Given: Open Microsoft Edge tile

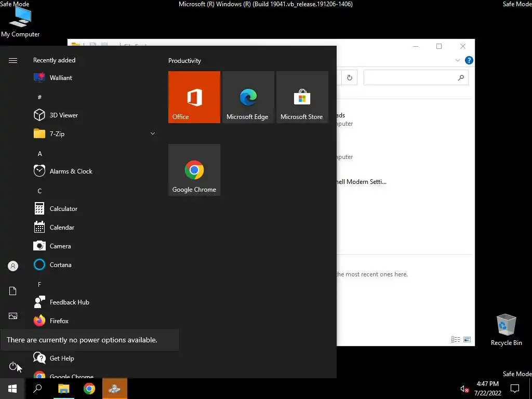Looking at the screenshot, I should [x=248, y=97].
